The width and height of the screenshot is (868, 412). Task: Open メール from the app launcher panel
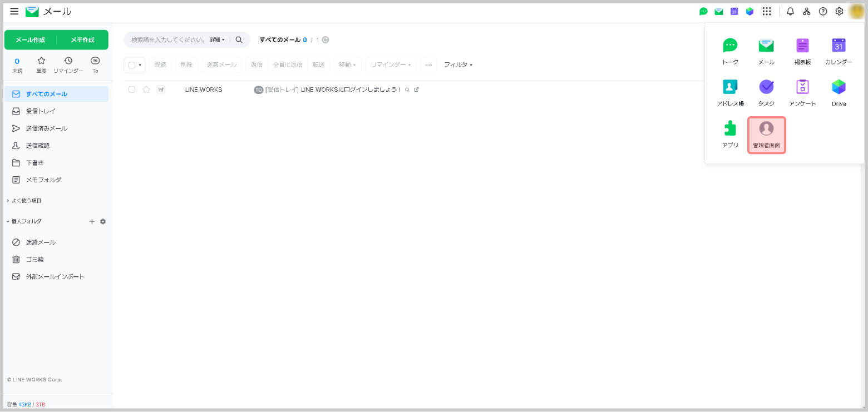pyautogui.click(x=766, y=52)
